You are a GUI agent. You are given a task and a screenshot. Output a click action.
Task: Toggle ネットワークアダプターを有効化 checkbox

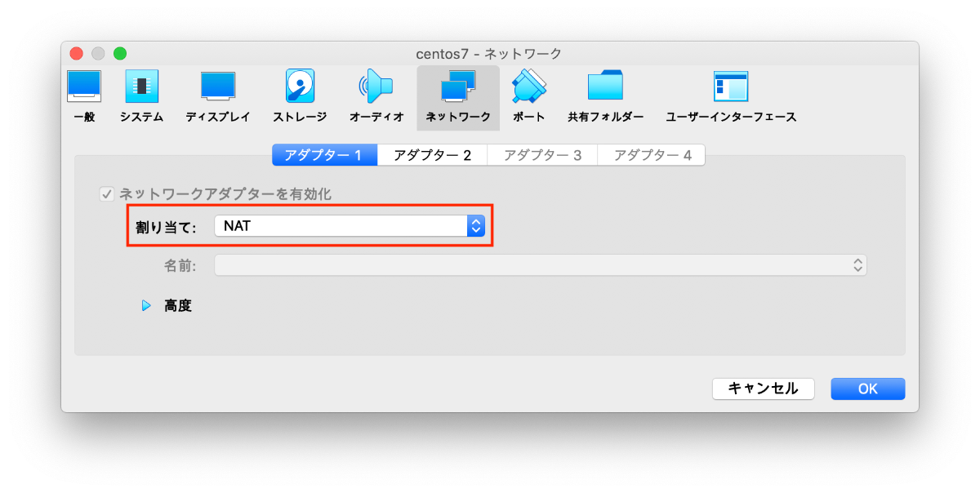106,194
